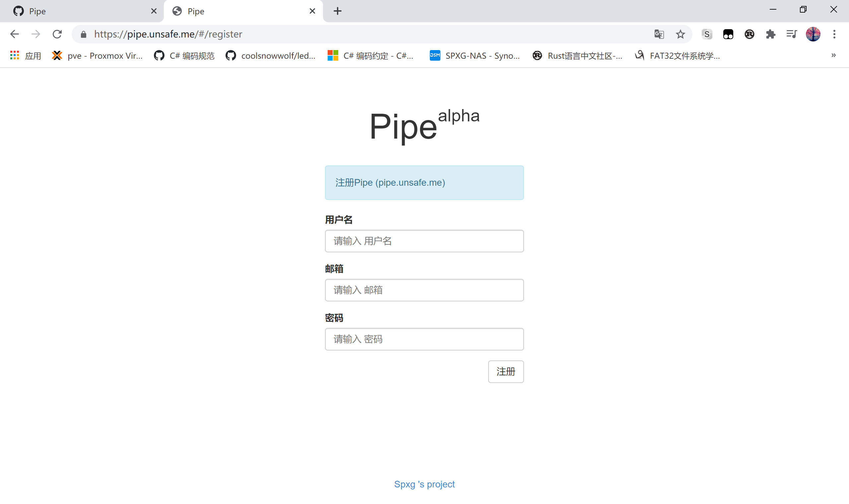Click the site lock security icon
849x504 pixels.
[x=84, y=34]
